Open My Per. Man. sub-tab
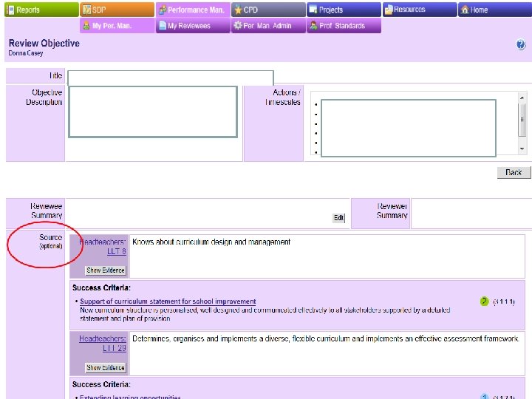 point(117,26)
